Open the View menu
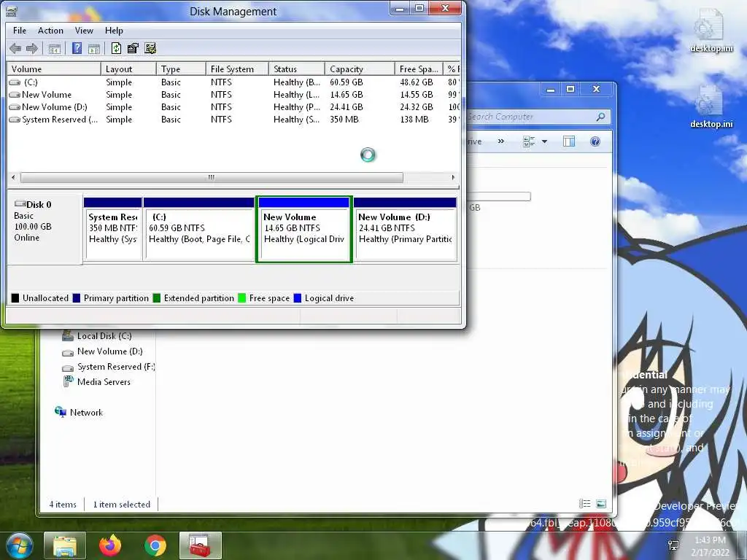747x560 pixels. [84, 31]
